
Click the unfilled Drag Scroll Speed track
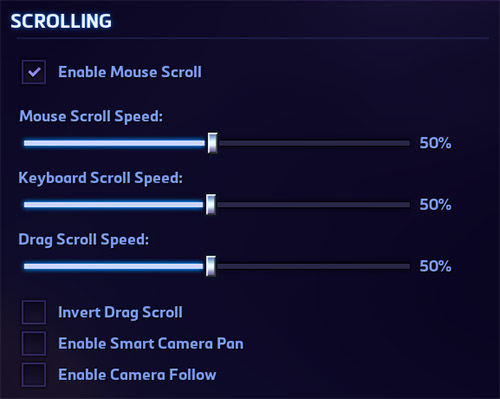[x=313, y=266]
